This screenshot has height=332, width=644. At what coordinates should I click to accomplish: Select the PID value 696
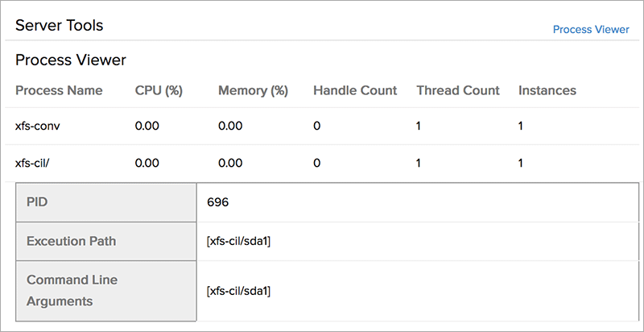(218, 202)
